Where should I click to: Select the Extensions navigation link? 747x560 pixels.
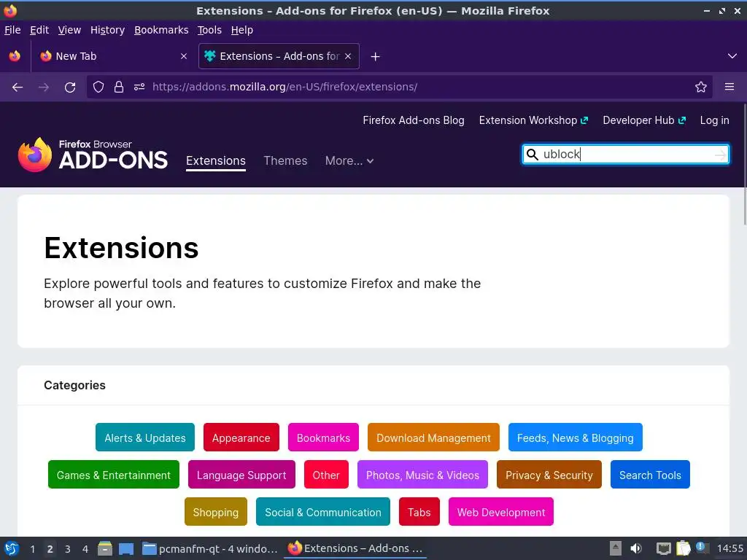pyautogui.click(x=216, y=161)
